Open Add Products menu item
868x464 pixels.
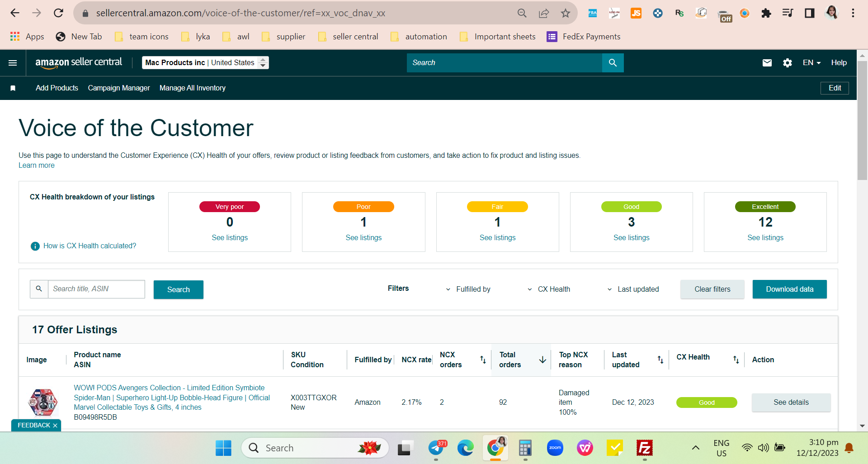[x=57, y=88]
